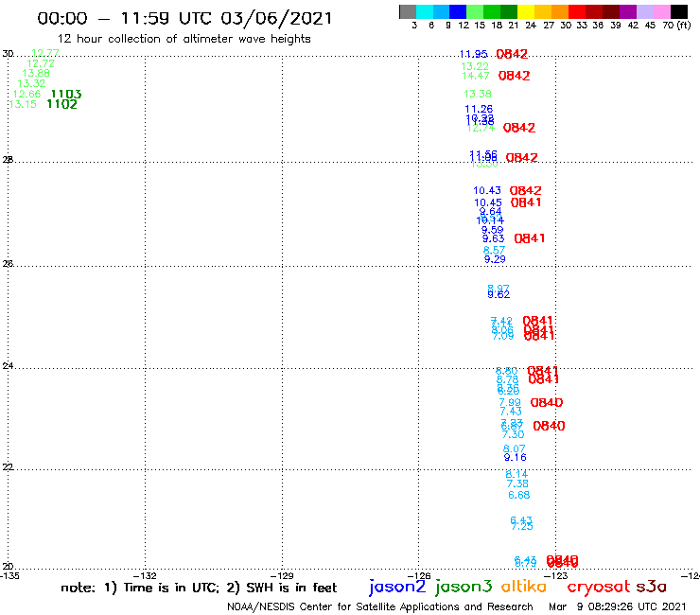Click the 0842 time beside 10.43
Image resolution: width=700 pixels, height=615 pixels.
[525, 190]
